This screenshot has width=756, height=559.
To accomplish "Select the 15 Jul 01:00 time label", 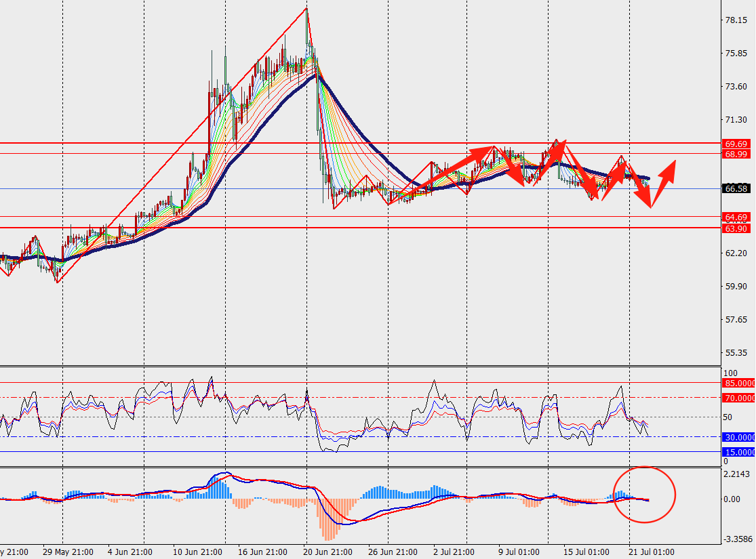I will [586, 552].
